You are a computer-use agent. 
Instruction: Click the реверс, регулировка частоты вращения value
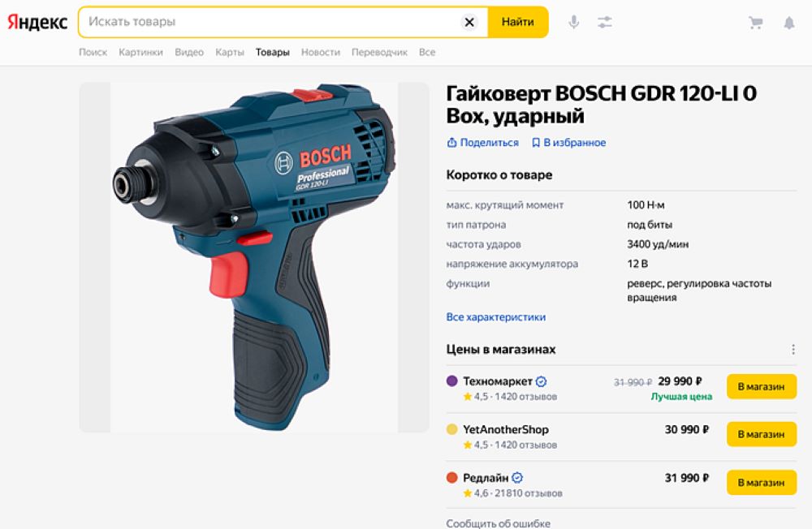point(699,290)
